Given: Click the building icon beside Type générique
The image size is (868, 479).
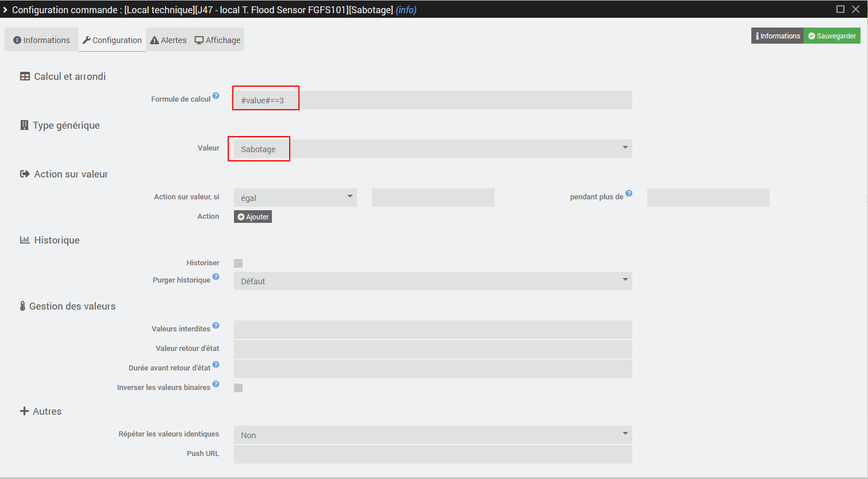Looking at the screenshot, I should click(24, 125).
